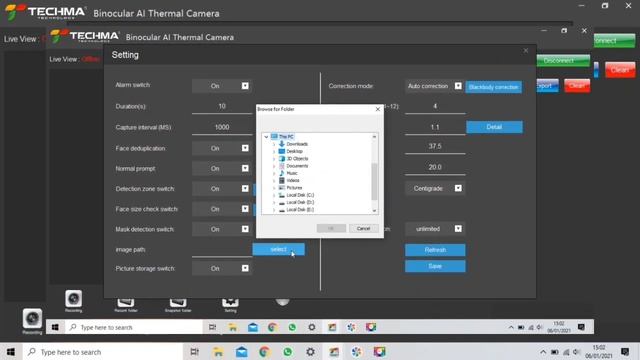The image size is (640, 360).
Task: Open File Explorer on bottom Windows taskbar
Action: point(218,352)
